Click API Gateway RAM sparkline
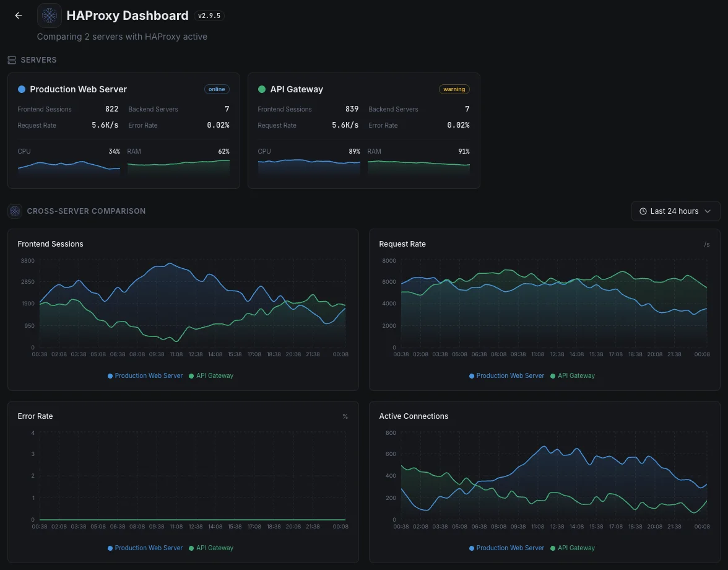728x570 pixels. point(418,167)
